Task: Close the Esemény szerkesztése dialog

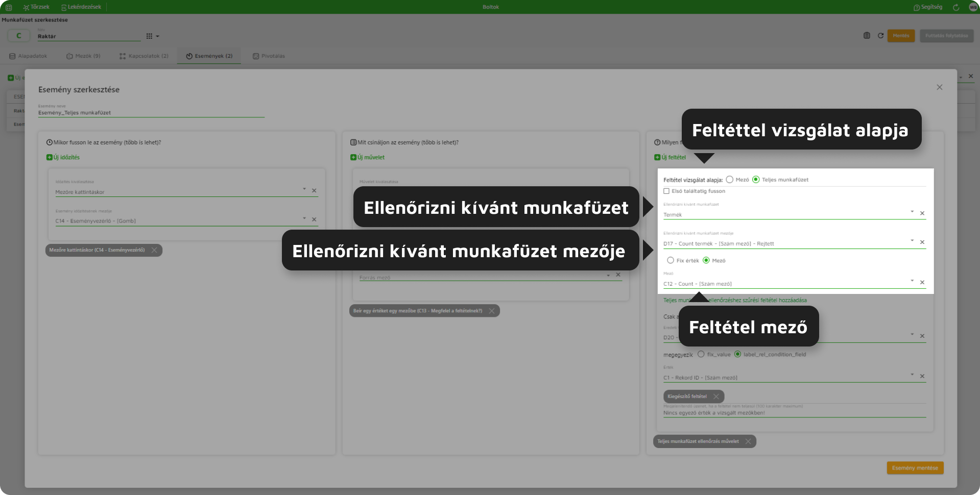Action: 939,87
